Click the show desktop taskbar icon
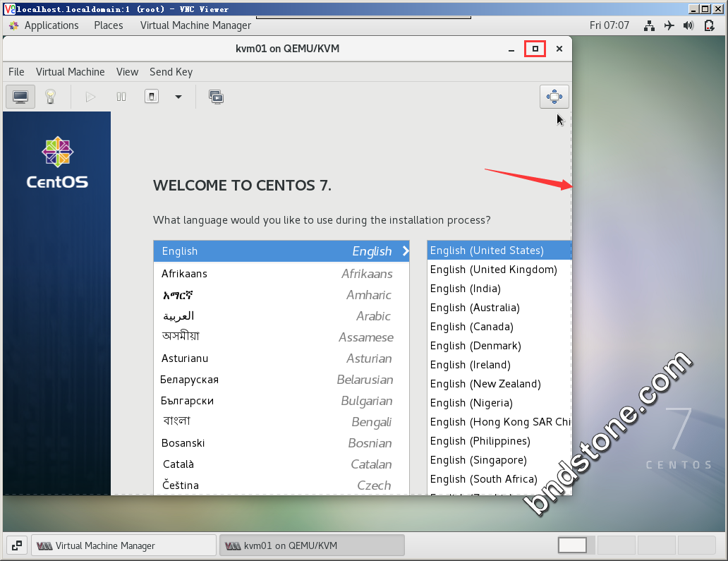This screenshot has height=561, width=728. pyautogui.click(x=17, y=545)
